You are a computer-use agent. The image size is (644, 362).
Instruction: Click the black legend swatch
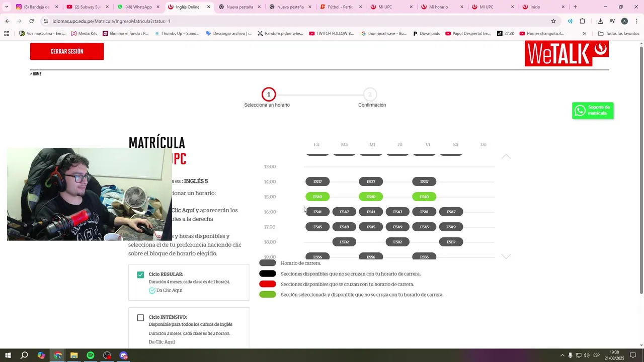pyautogui.click(x=268, y=274)
